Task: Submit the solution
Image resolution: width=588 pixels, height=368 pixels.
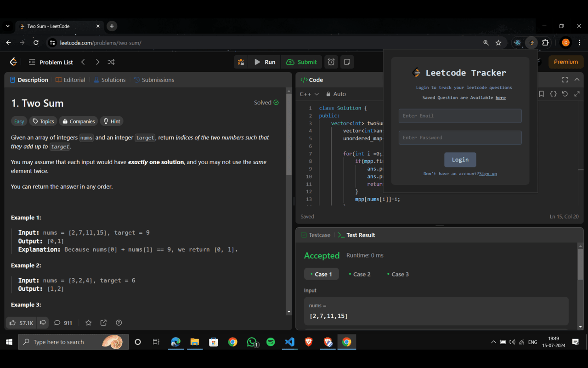Action: coord(301,62)
